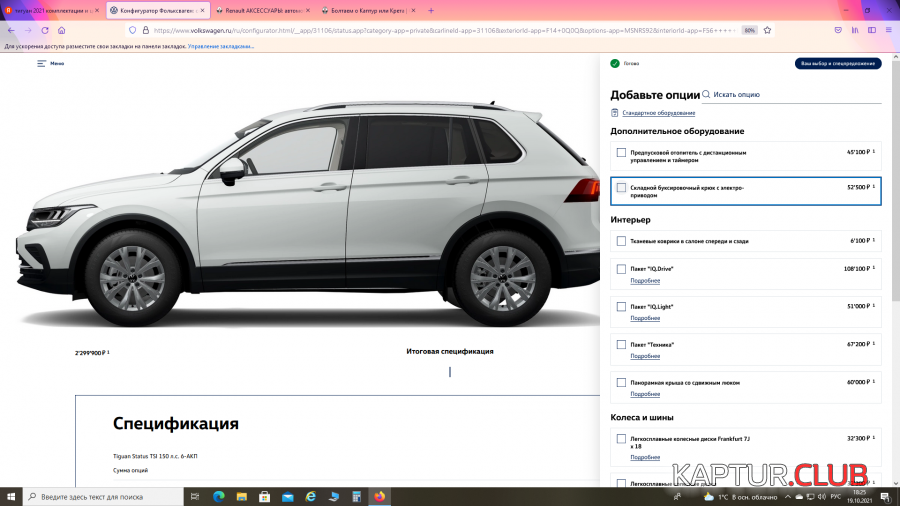Viewport: 900px width, 506px height.
Task: Check folding tow hook option
Action: pos(621,188)
